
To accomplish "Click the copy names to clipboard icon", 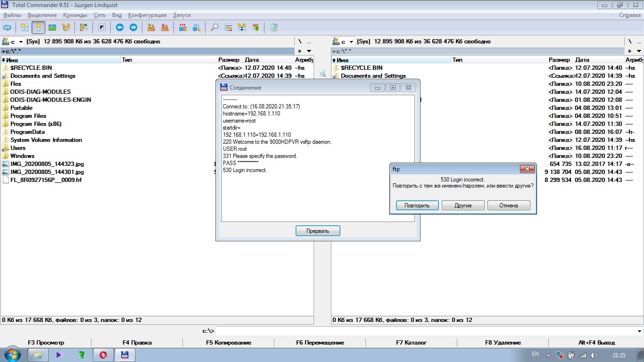I will tap(256, 27).
